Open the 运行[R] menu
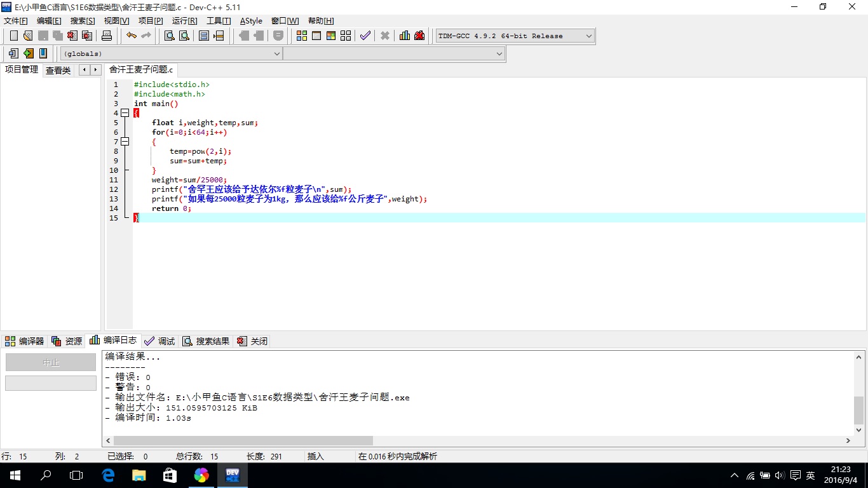 point(185,21)
